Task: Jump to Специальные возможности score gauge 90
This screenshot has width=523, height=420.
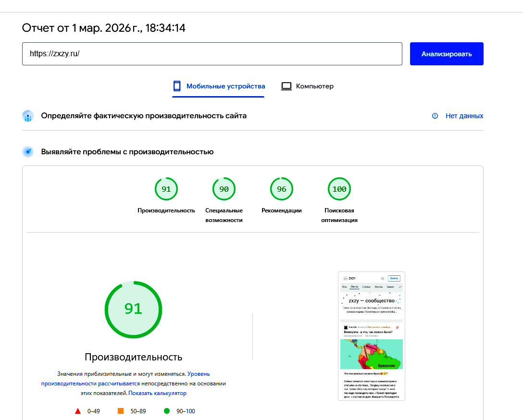Action: tap(224, 189)
